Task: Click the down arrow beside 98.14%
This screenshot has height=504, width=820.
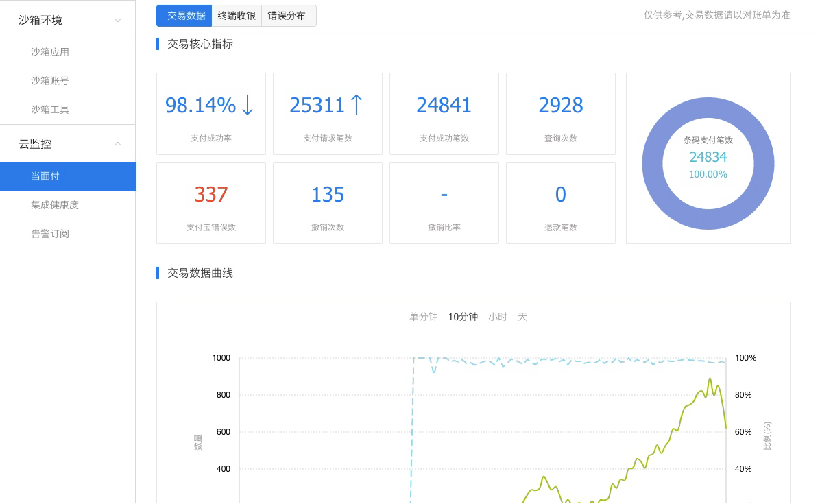Action: 248,104
